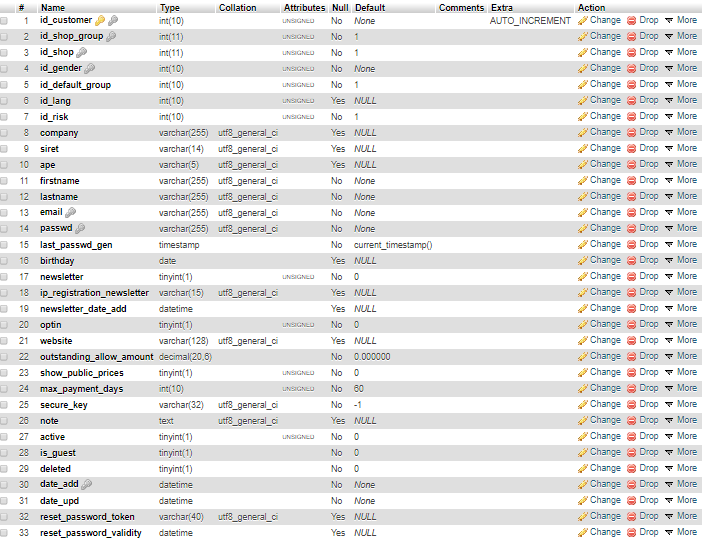The width and height of the screenshot is (712, 542).
Task: Click the pencil icon in the reset_password_token row
Action: [583, 517]
